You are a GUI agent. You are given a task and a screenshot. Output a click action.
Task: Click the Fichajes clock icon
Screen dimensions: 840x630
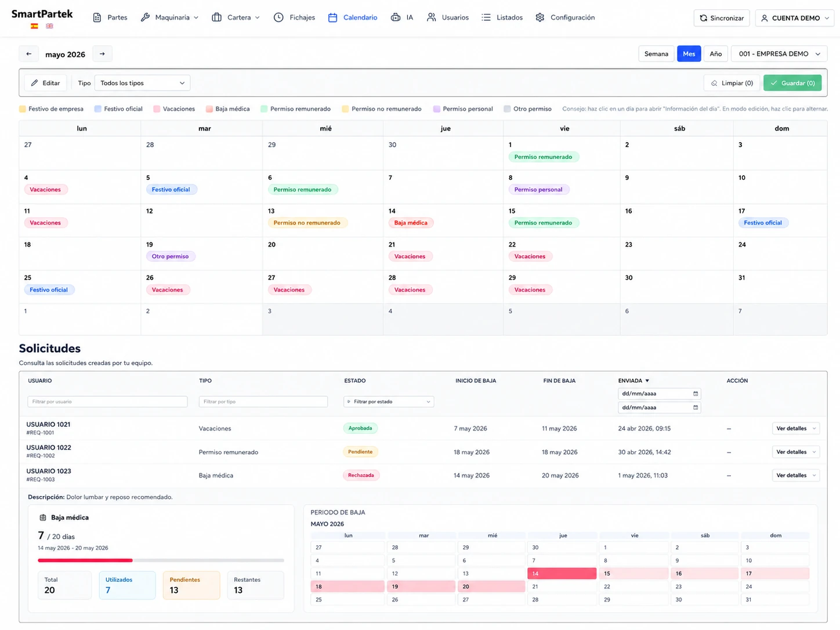click(x=278, y=17)
